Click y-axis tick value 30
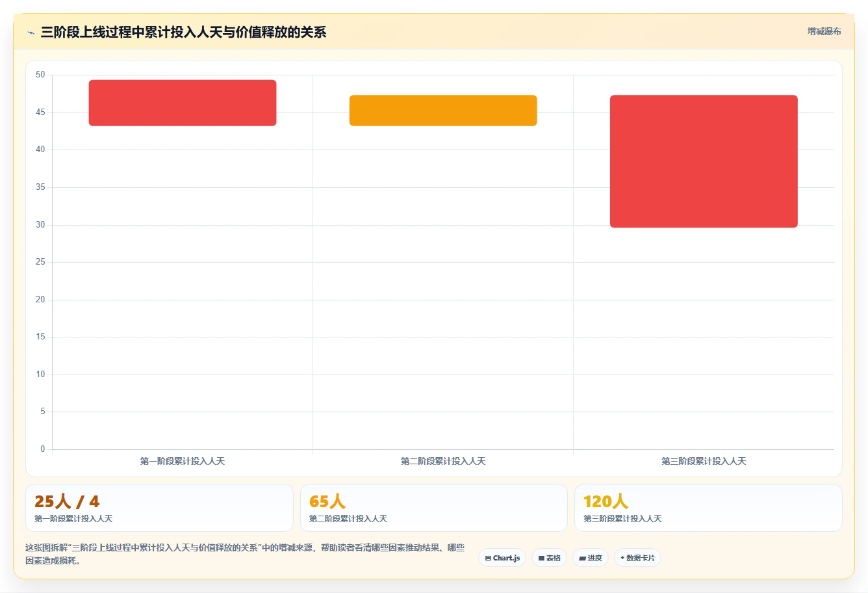The width and height of the screenshot is (868, 593). (40, 225)
